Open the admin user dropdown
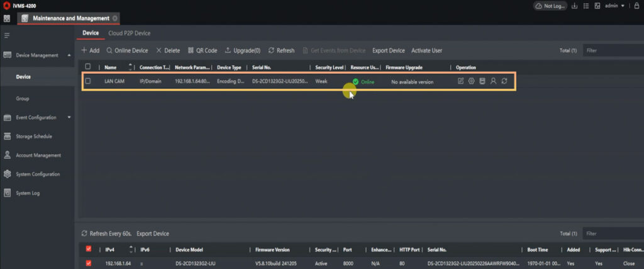 [x=614, y=6]
